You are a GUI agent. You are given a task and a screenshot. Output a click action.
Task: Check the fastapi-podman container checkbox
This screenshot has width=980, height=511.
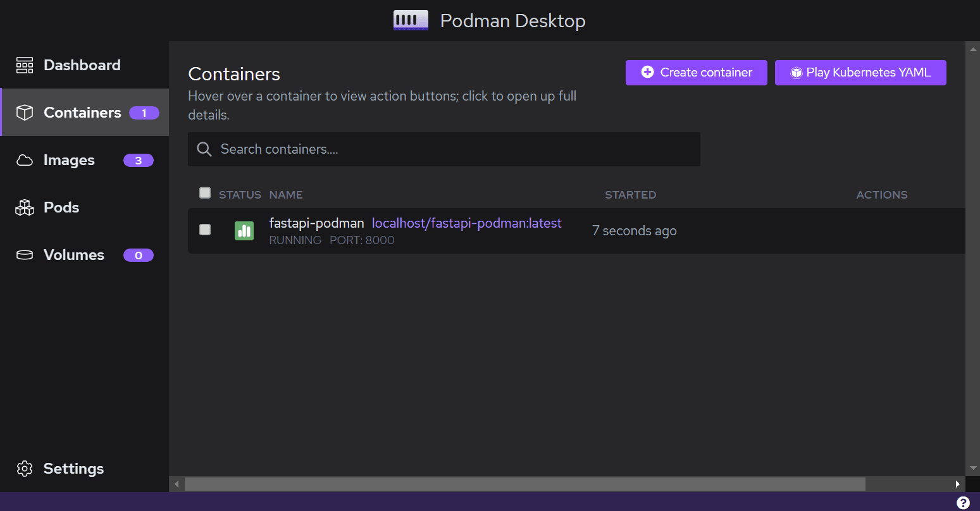tap(205, 230)
